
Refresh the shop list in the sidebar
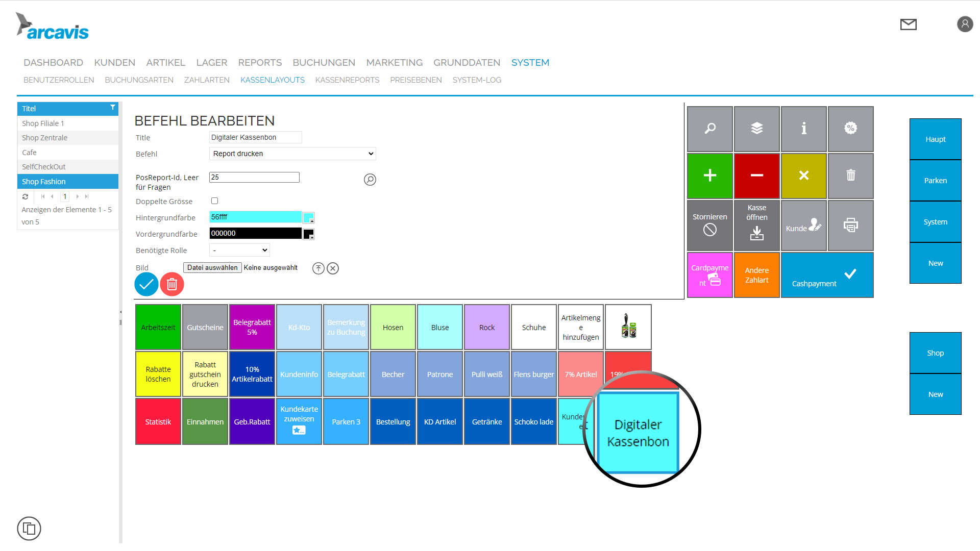[x=25, y=196]
